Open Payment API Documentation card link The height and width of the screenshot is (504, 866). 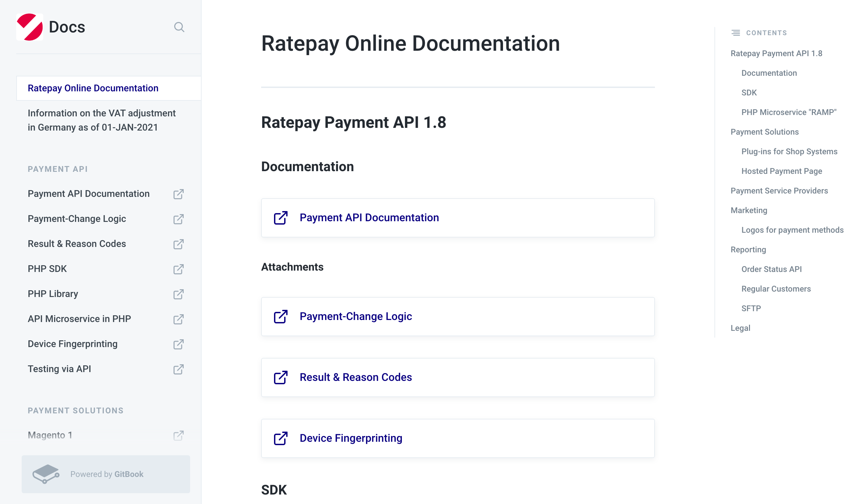pyautogui.click(x=458, y=218)
